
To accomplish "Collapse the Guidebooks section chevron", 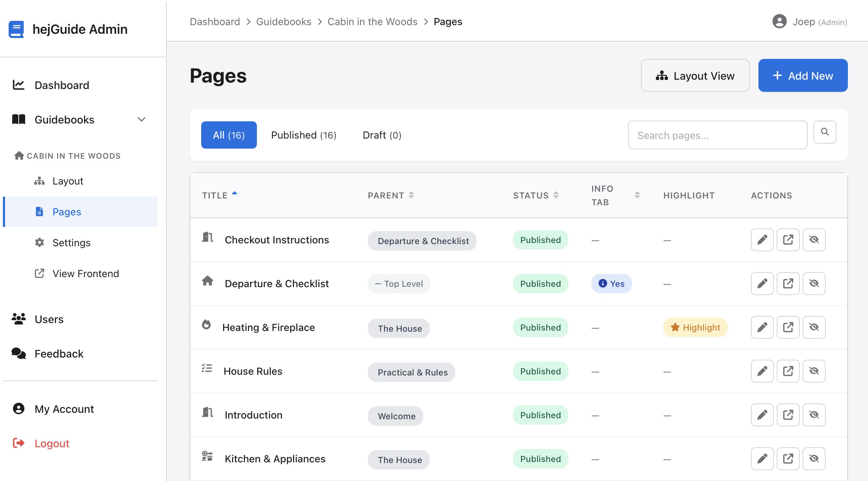I will tap(141, 119).
